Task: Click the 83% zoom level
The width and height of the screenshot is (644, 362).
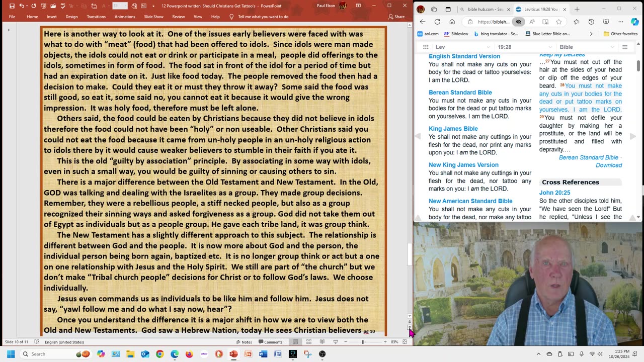Action: coord(394,342)
